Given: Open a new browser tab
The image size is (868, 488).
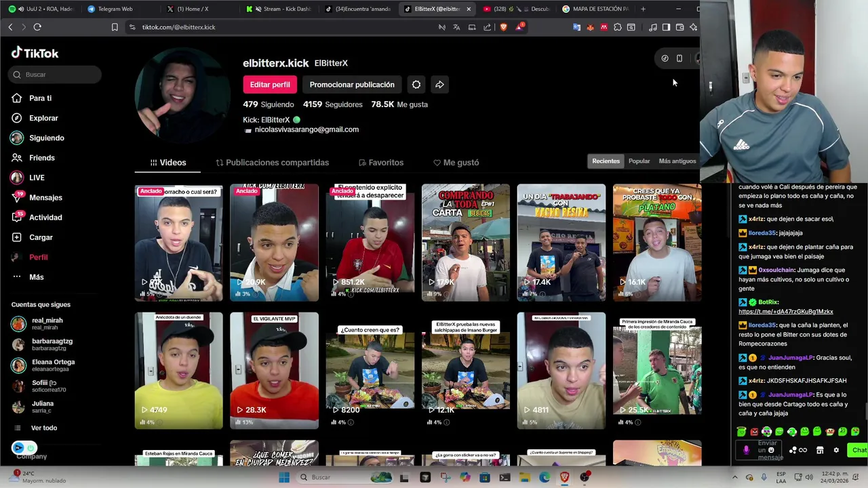Looking at the screenshot, I should point(643,9).
